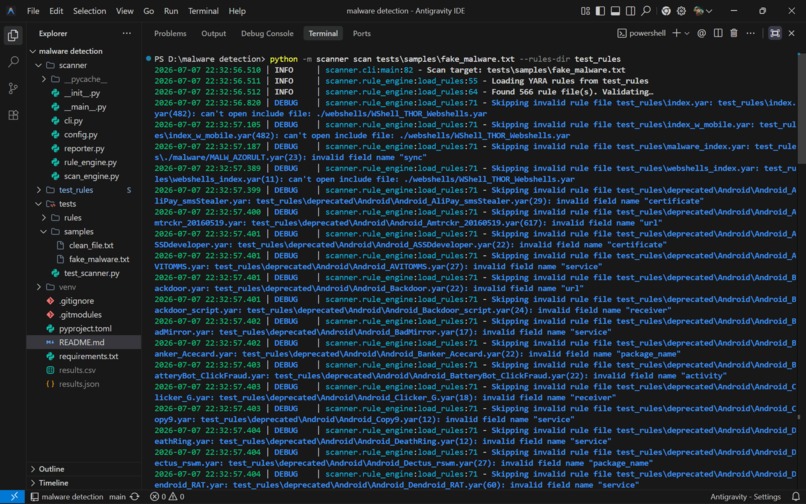Screen dimensions: 806x504
Task: Open Antigravity - Settings in status bar
Action: coord(745,497)
